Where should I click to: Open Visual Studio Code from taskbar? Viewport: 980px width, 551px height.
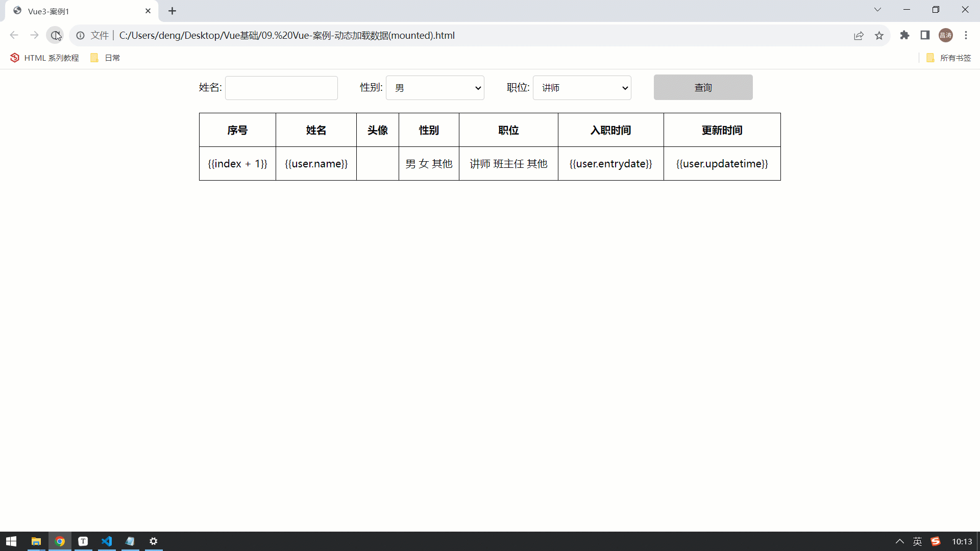pos(107,541)
